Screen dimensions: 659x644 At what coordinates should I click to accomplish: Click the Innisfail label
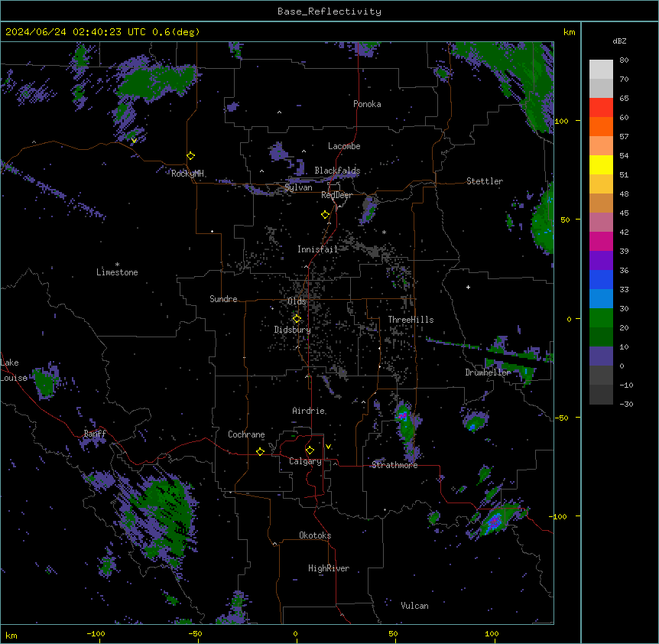(317, 249)
